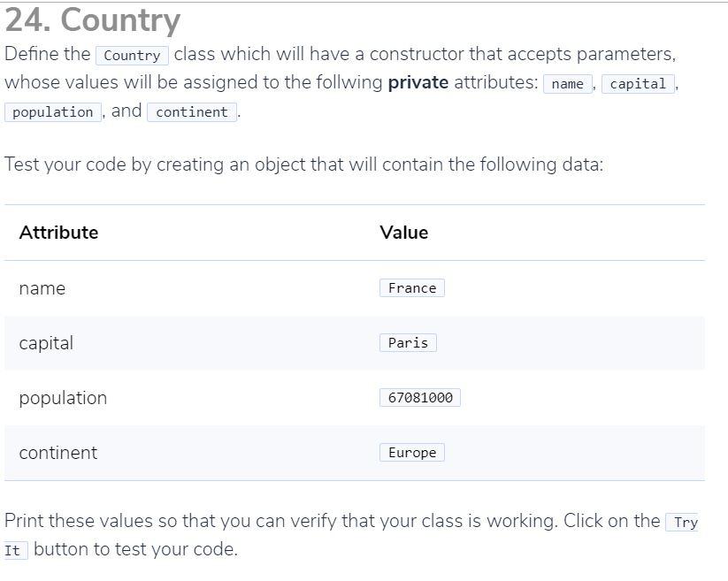Select the Europe value chip

tap(412, 452)
